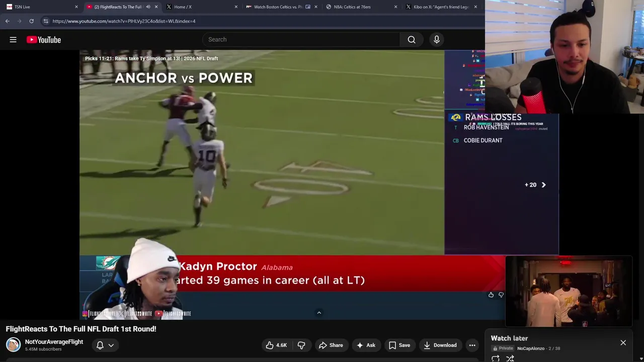This screenshot has width=644, height=362.
Task: Close the Watch later playlist panel
Action: tap(623, 343)
